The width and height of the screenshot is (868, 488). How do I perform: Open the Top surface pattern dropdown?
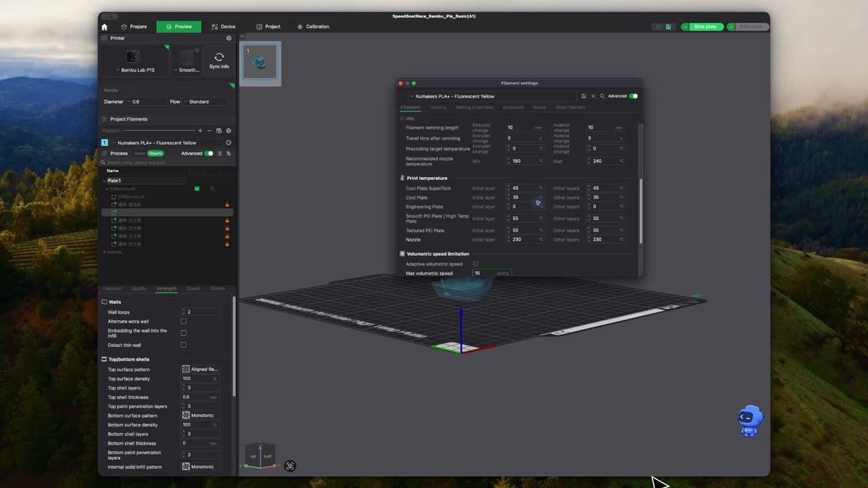click(x=200, y=369)
